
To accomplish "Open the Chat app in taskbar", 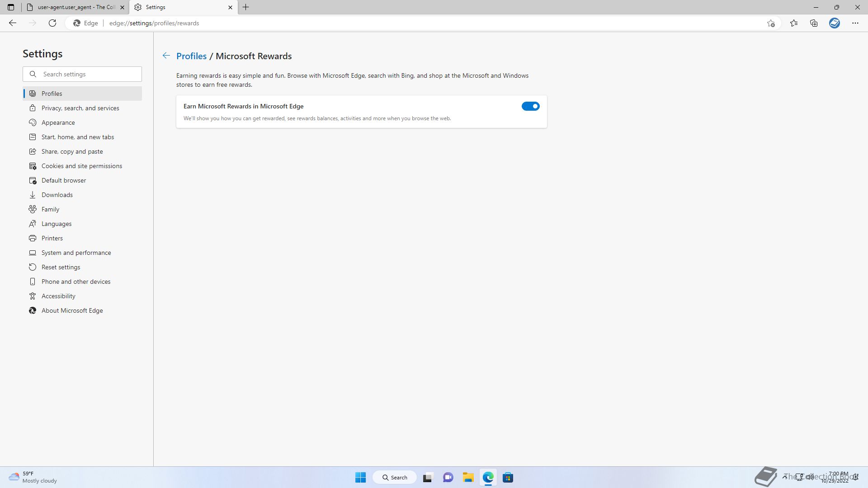I will click(448, 477).
